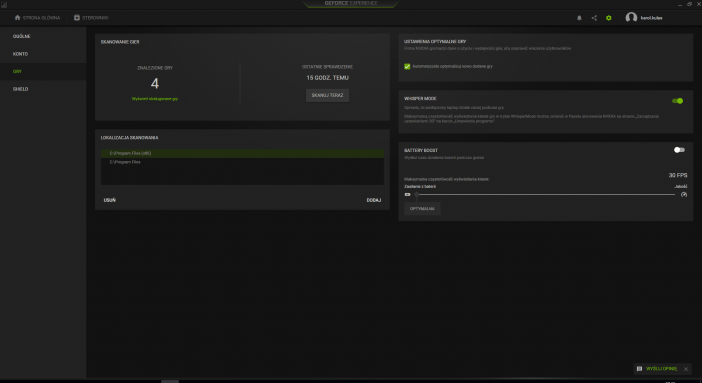Select the C:\Program Files location row
702x383 pixels.
242,162
